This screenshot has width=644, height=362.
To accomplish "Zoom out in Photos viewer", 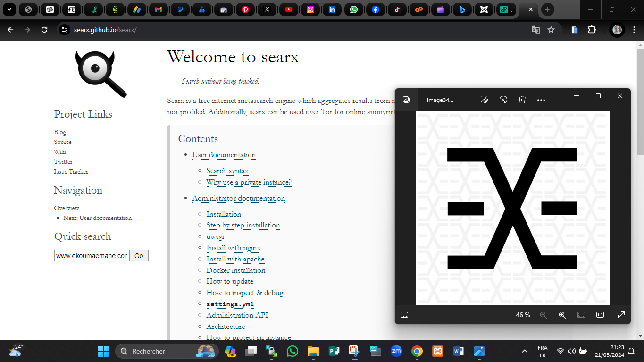I will 543,315.
